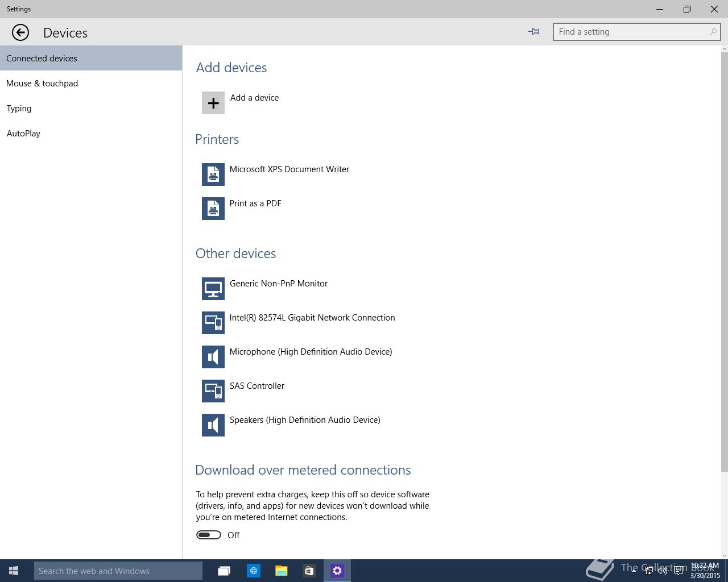
Task: Show hidden tray icons
Action: (x=634, y=571)
